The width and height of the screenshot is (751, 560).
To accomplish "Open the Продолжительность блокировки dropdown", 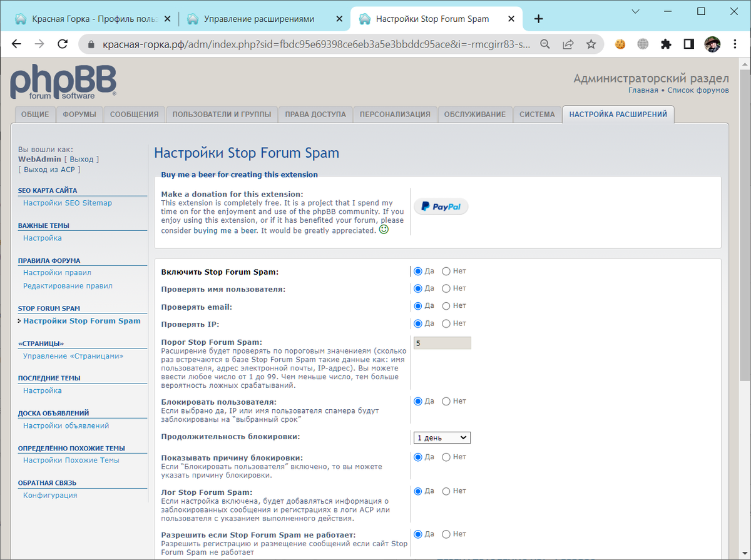I will click(x=442, y=438).
